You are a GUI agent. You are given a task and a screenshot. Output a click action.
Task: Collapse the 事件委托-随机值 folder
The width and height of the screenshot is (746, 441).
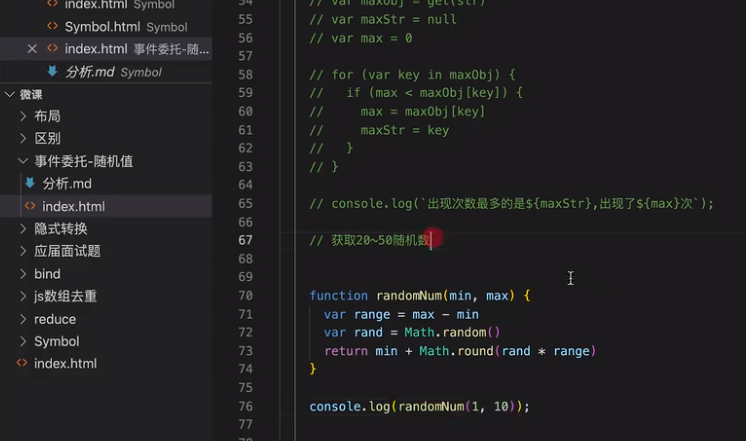tap(23, 161)
